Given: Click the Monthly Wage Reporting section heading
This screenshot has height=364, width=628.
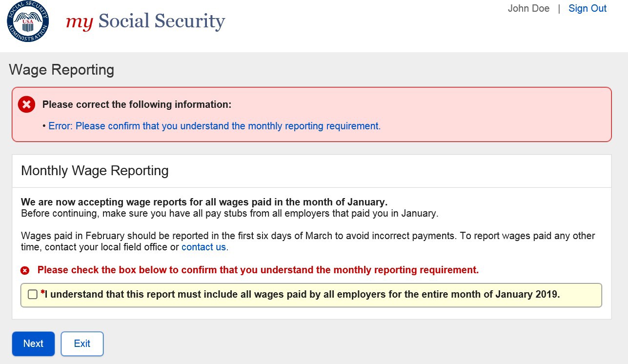Looking at the screenshot, I should coord(95,171).
